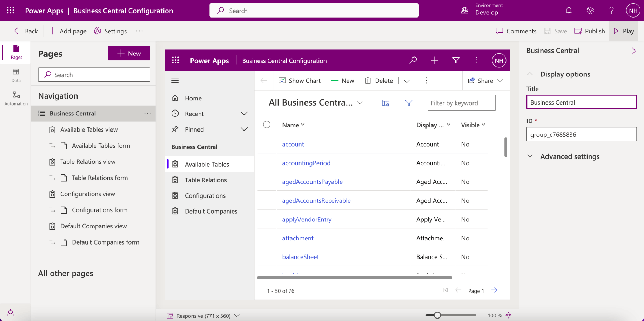Click the fit-to-screen icon beside zoom percentage
The height and width of the screenshot is (321, 644).
click(x=509, y=315)
